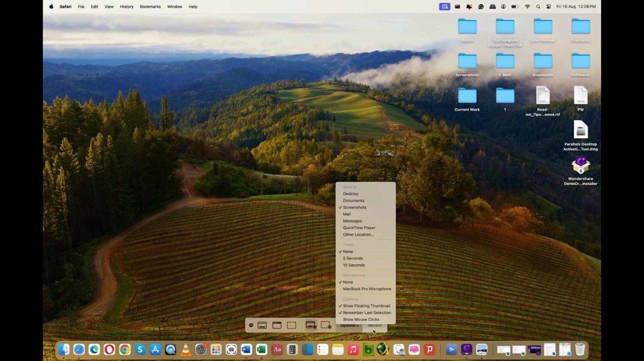Launch Google Chrome from the Dock
This screenshot has width=644, height=361.
click(x=125, y=350)
